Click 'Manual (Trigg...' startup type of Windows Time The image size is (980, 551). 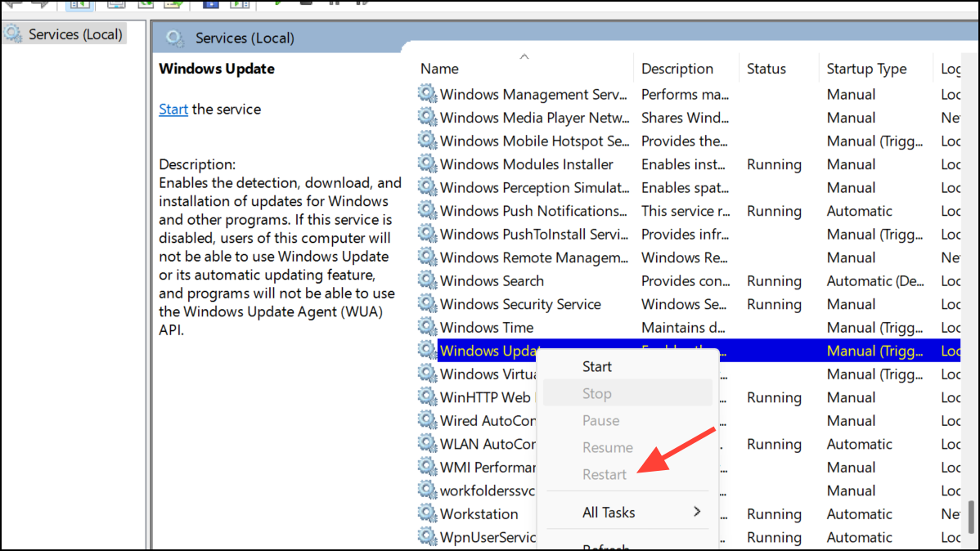(x=875, y=327)
